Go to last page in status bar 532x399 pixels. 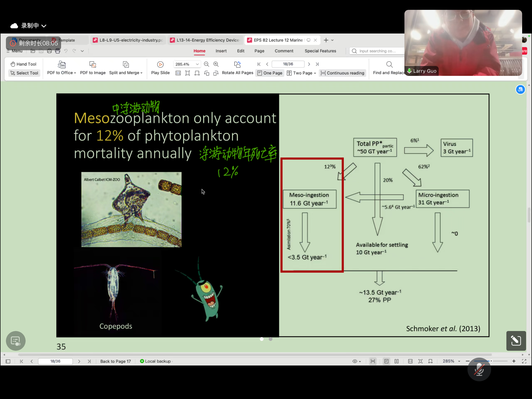89,361
